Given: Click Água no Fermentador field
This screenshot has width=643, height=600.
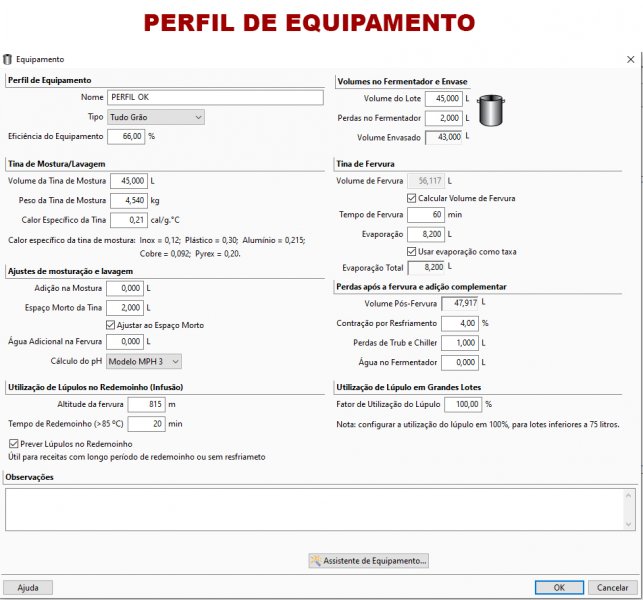Looking at the screenshot, I should 460,363.
